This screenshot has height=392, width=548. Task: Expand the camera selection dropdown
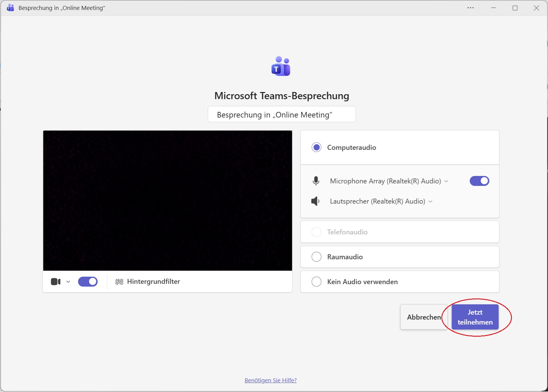pyautogui.click(x=68, y=282)
